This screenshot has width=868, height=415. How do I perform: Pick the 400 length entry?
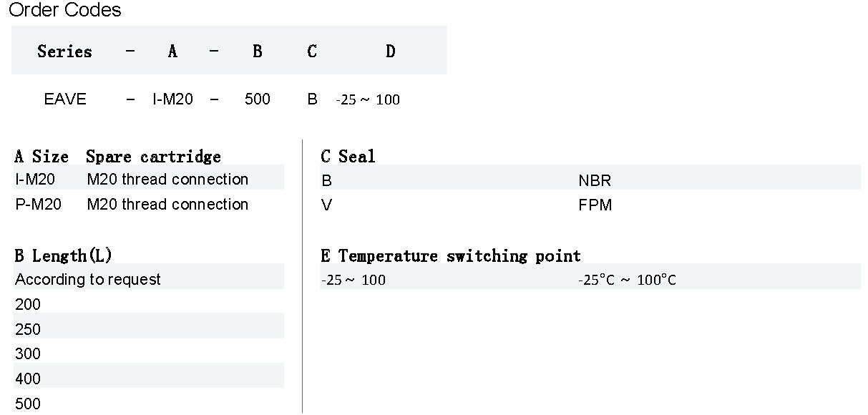coord(28,379)
